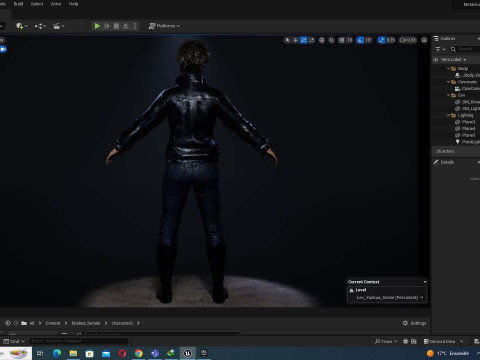Focus the Outliner search field

(x=465, y=49)
